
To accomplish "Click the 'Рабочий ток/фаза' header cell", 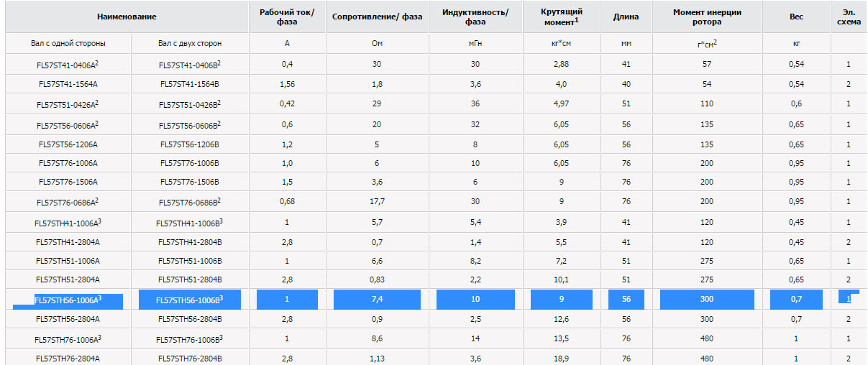I will [287, 17].
